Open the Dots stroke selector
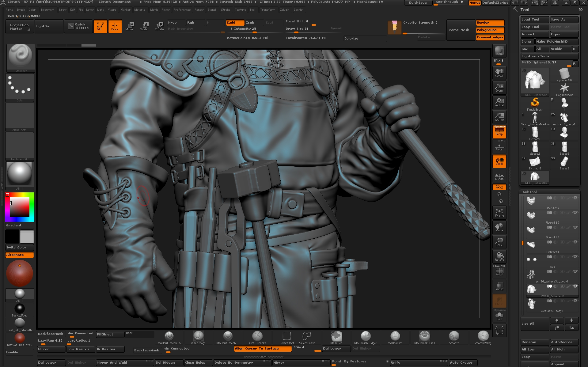Image resolution: width=588 pixels, height=367 pixels. (x=20, y=88)
